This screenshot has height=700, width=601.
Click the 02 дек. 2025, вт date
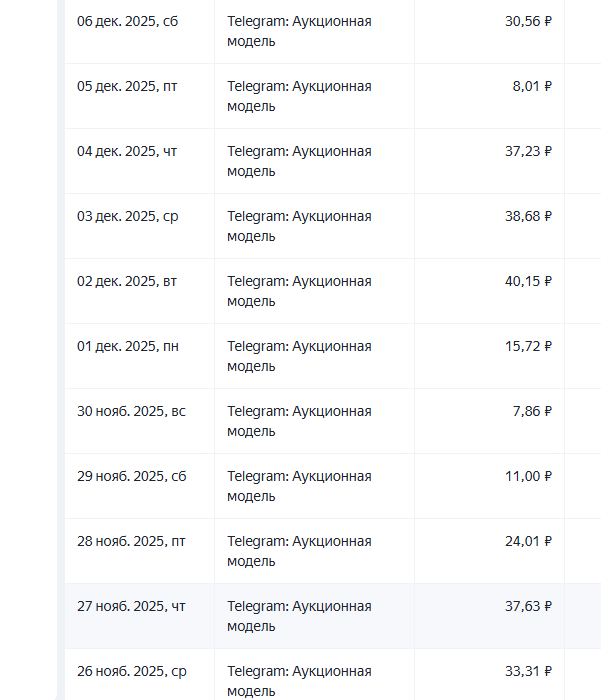coord(127,281)
